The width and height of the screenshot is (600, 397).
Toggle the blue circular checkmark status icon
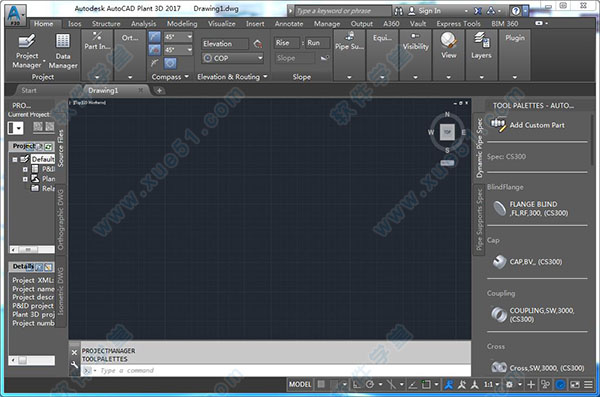560,384
